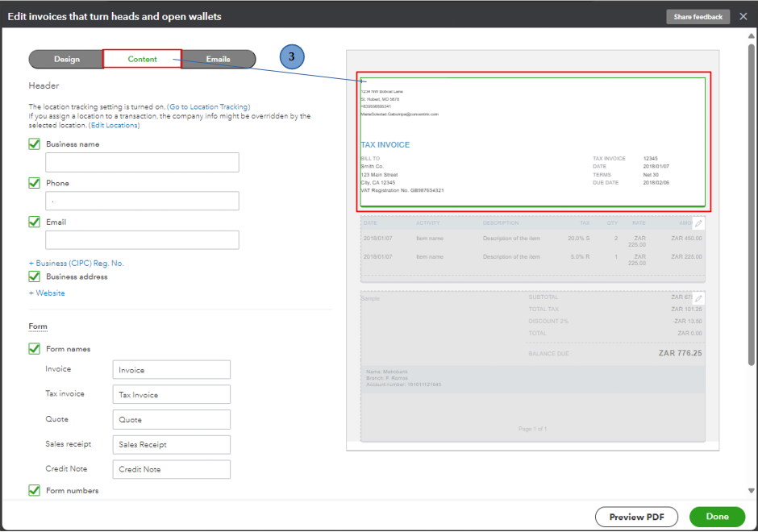The width and height of the screenshot is (758, 532).
Task: Toggle the Email checkbox
Action: pyautogui.click(x=35, y=222)
